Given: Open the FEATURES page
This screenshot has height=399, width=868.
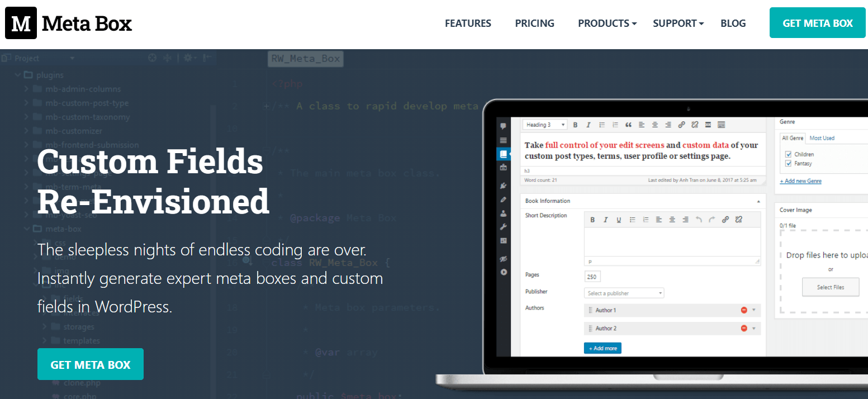Looking at the screenshot, I should pyautogui.click(x=468, y=23).
